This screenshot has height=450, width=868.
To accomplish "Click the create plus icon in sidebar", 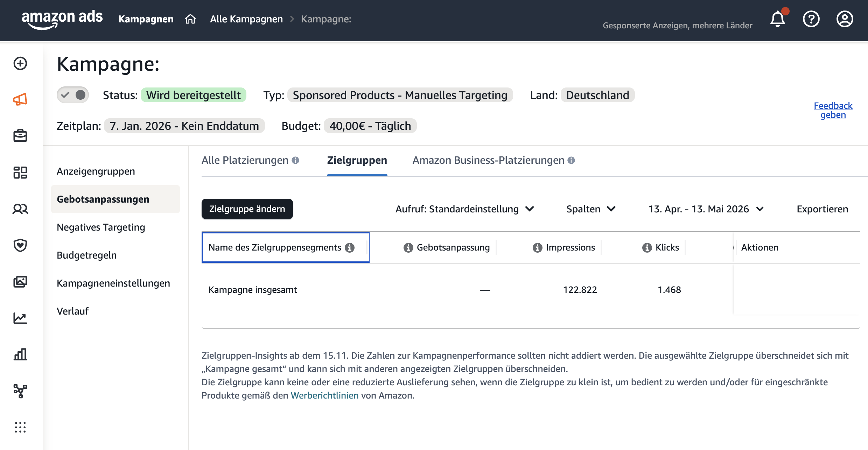I will click(20, 63).
